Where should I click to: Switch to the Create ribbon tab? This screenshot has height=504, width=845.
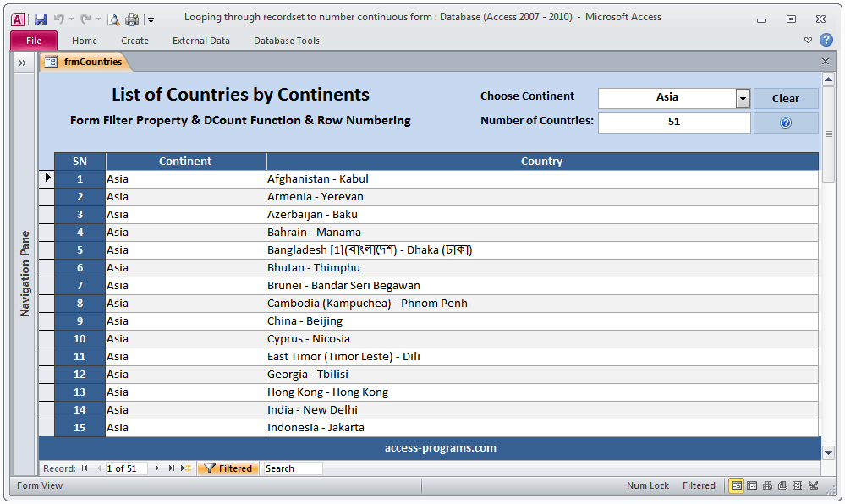[x=134, y=40]
